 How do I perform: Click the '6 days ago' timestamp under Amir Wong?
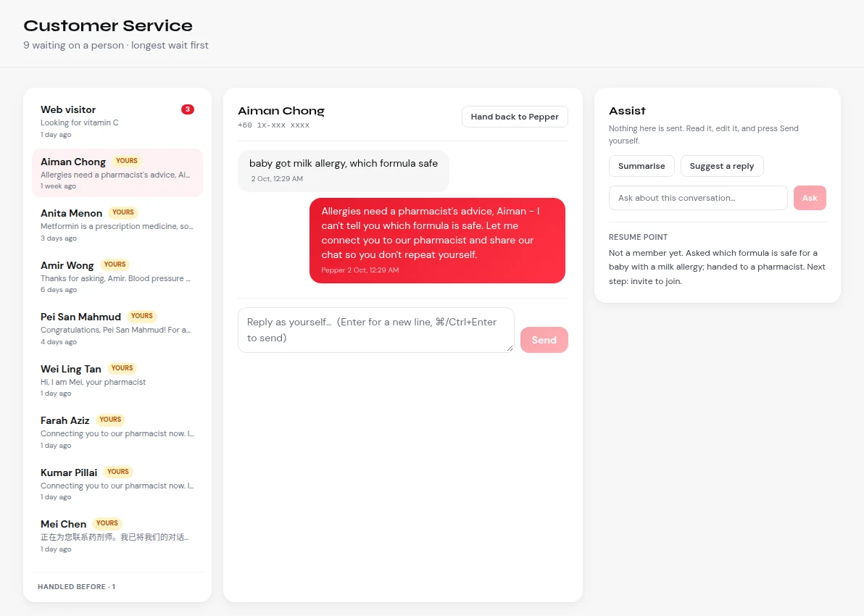pyautogui.click(x=59, y=290)
